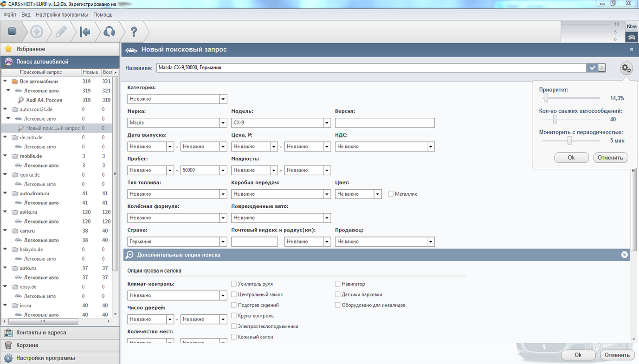639x364 pixels.
Task: Open the Тип топлива dropdown
Action: (177, 194)
